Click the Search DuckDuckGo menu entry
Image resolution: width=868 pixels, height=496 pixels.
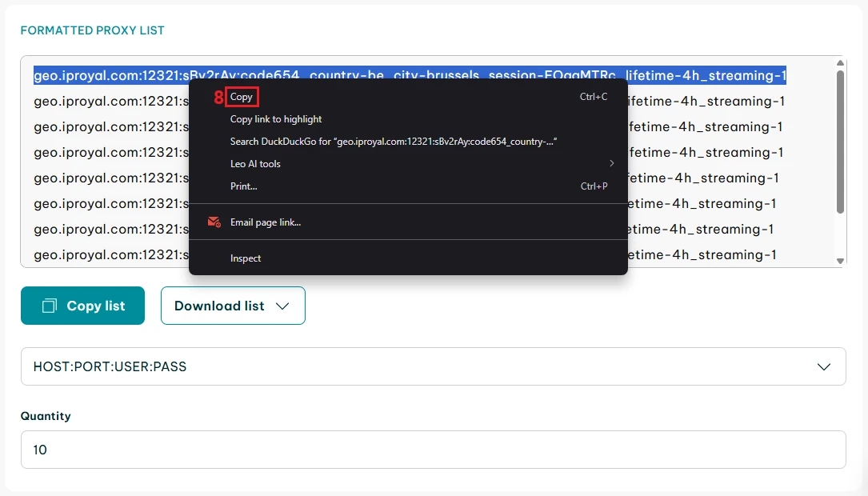[393, 142]
